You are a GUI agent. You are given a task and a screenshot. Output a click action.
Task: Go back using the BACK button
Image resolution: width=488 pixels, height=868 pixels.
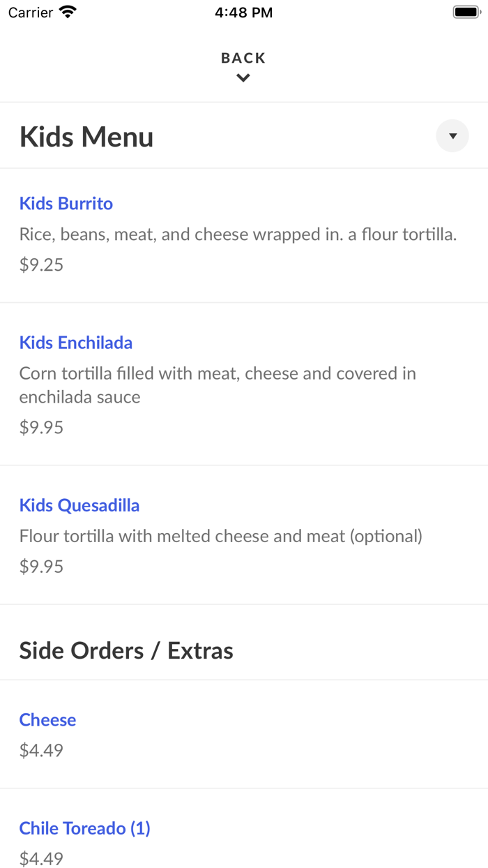[243, 58]
